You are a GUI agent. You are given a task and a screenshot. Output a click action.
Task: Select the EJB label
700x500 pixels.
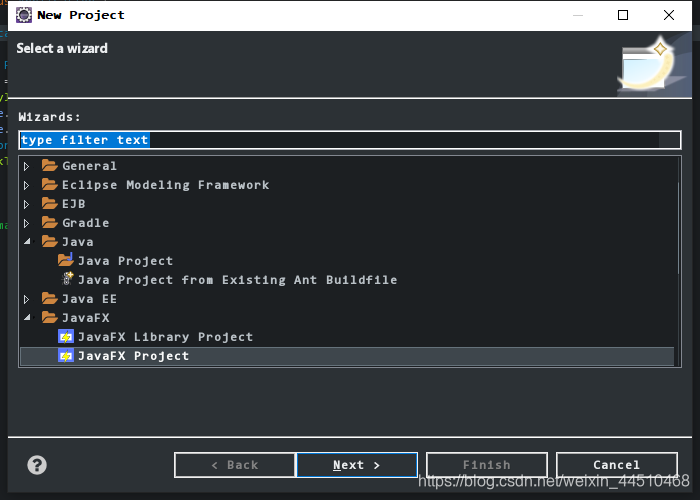coord(74,204)
